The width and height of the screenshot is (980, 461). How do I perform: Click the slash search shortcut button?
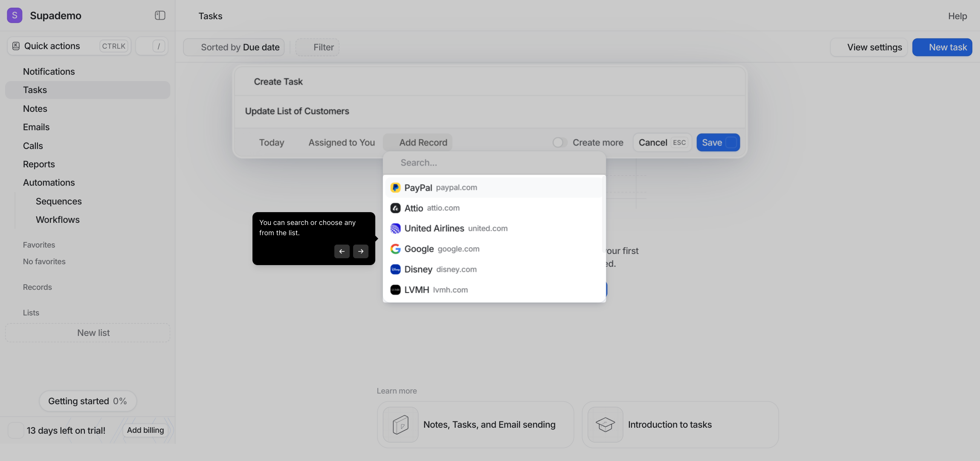click(152, 46)
